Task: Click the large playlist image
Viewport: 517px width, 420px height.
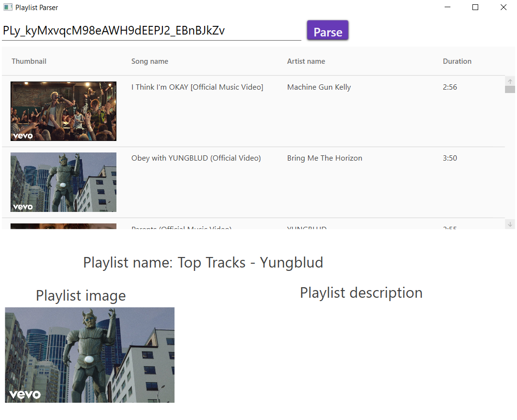Action: pyautogui.click(x=90, y=355)
